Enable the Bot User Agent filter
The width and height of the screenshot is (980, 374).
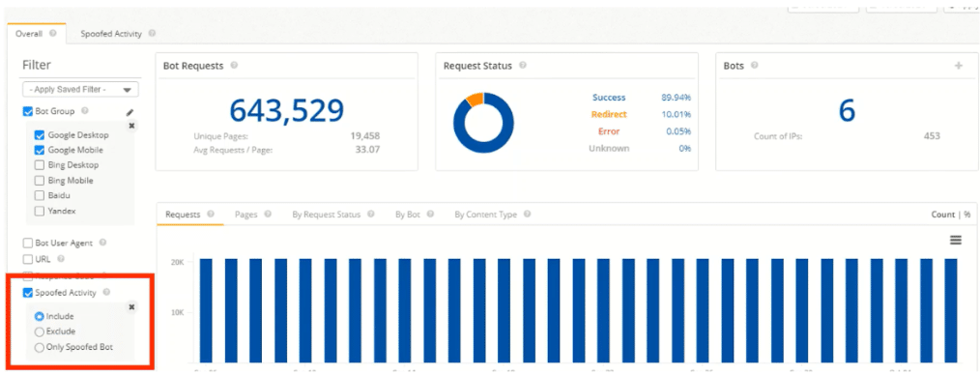27,243
